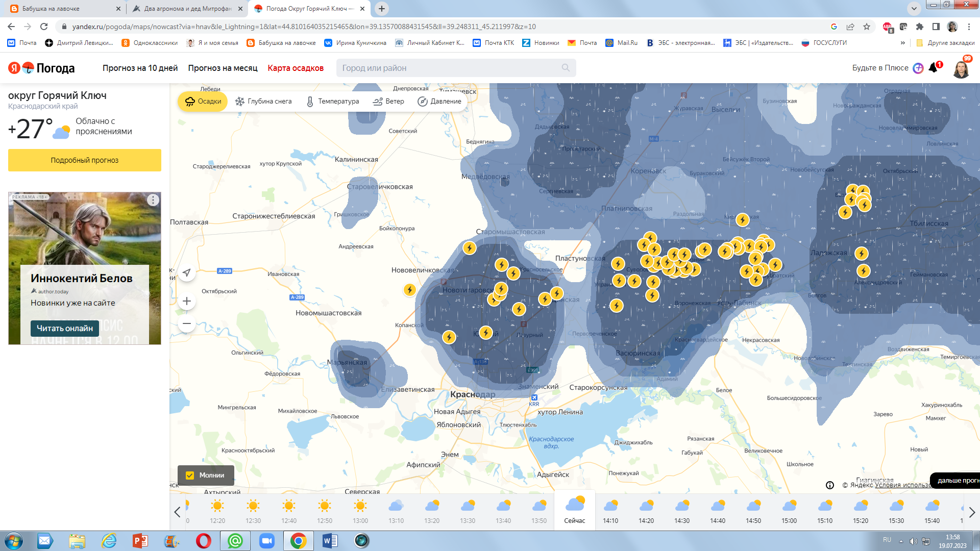Open the notifications bell icon
Screen dimensions: 980x551
point(933,68)
